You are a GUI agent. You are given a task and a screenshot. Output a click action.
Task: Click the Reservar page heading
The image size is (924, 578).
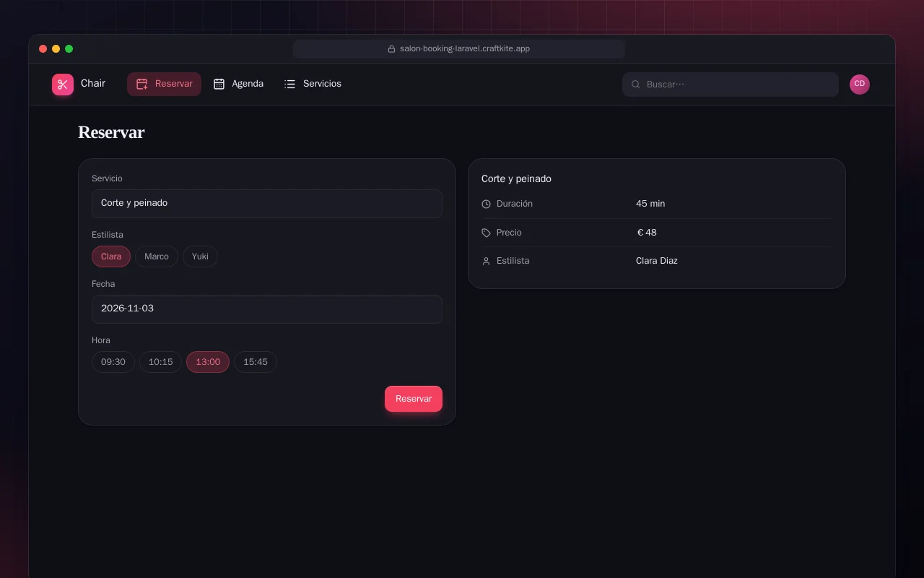(x=111, y=132)
